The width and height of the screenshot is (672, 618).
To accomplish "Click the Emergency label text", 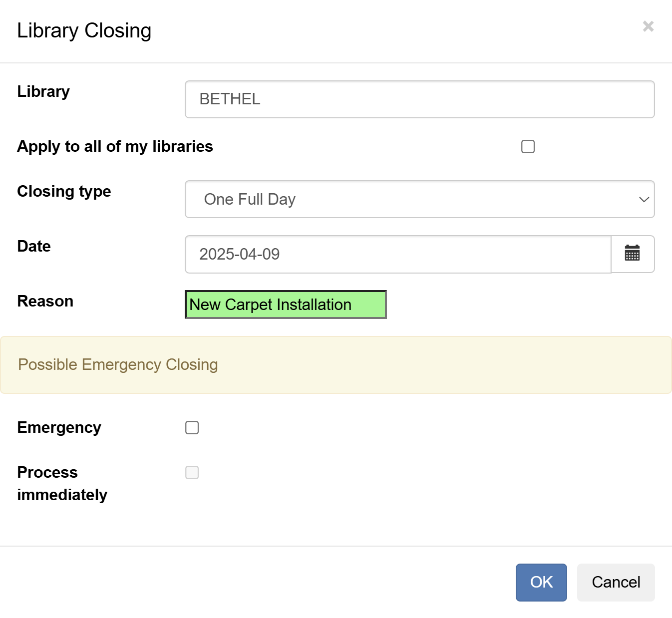I will pyautogui.click(x=59, y=427).
